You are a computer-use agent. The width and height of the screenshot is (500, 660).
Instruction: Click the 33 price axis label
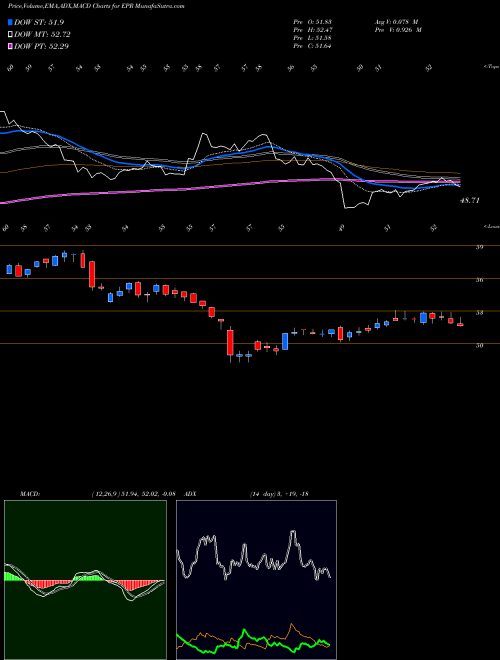pyautogui.click(x=479, y=313)
